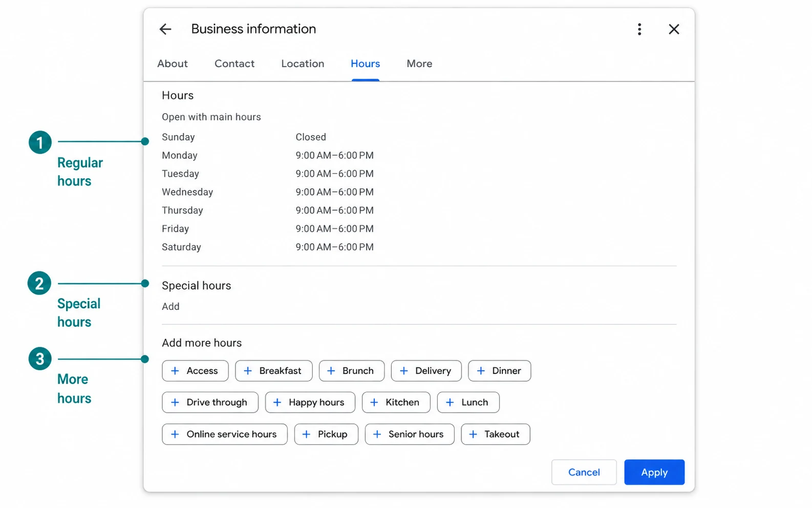Select the Saturday hours row
The height and width of the screenshot is (508, 812).
[268, 247]
